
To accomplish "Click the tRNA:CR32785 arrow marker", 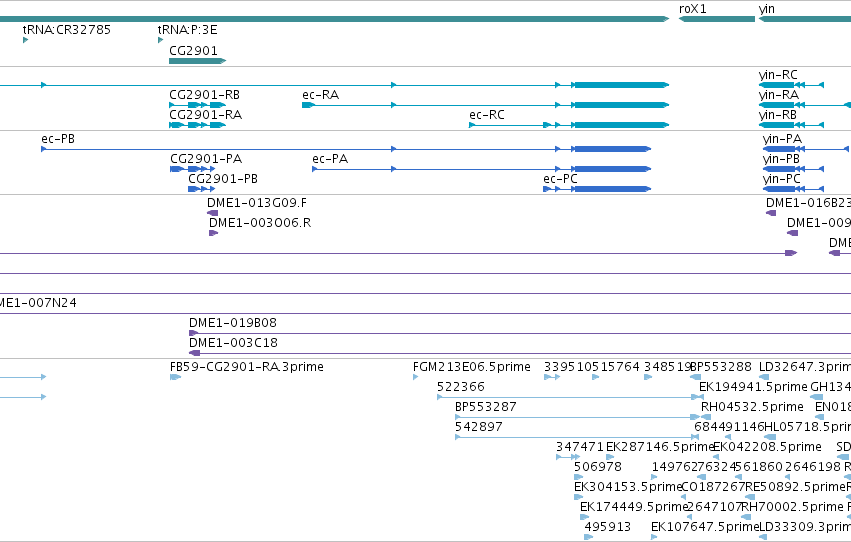I will 26,40.
